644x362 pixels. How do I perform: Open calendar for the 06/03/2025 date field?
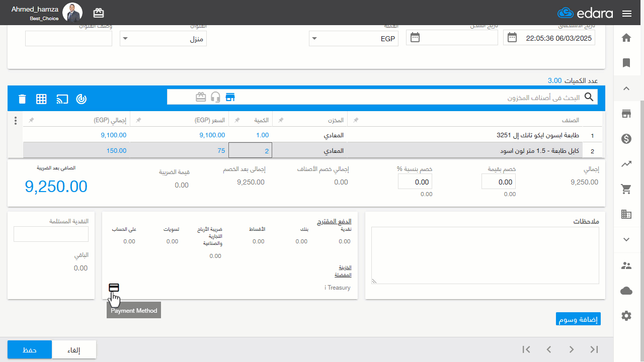click(x=512, y=38)
